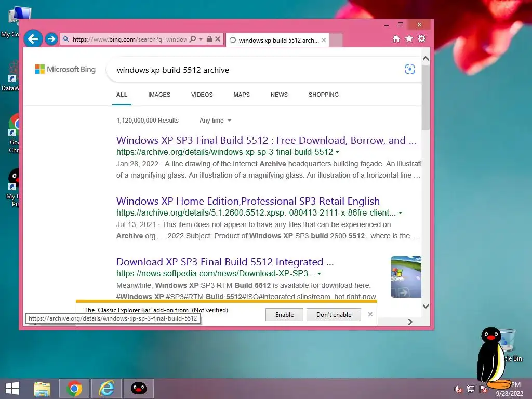Switch to the NEWS results tab
The width and height of the screenshot is (532, 399).
(279, 95)
